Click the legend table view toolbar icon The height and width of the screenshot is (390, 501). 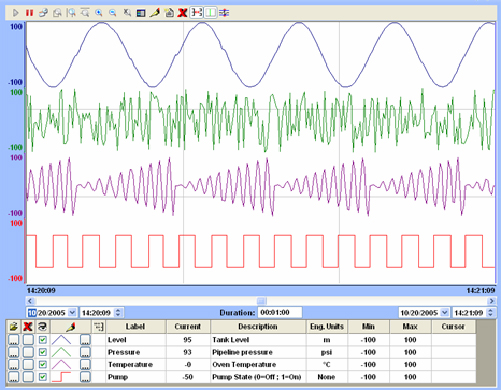pyautogui.click(x=141, y=13)
